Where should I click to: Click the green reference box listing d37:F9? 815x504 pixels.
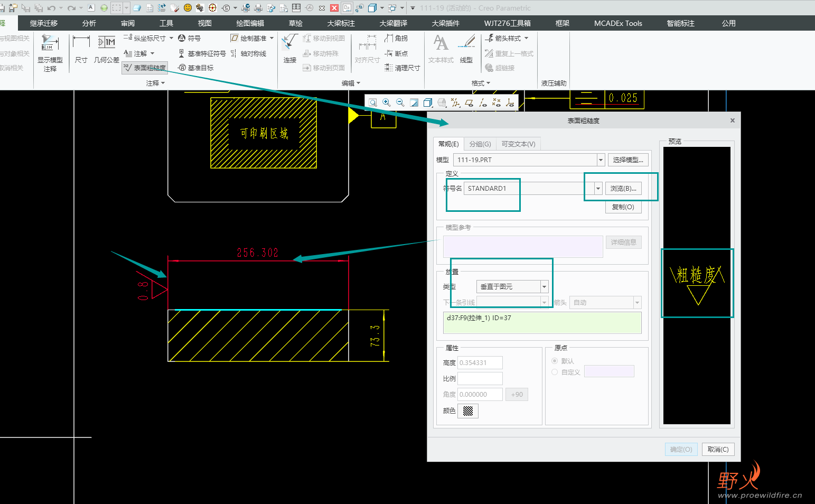point(542,323)
